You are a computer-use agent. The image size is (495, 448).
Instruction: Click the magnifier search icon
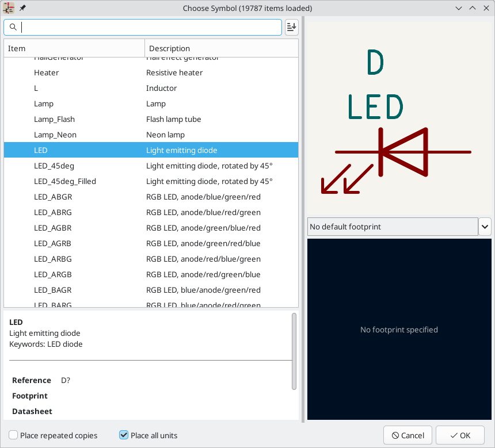[x=13, y=27]
